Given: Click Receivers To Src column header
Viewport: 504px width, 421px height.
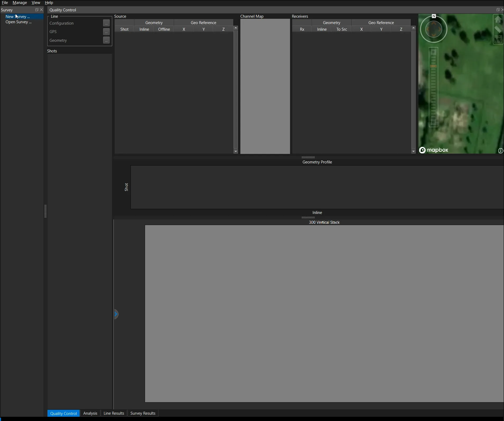Looking at the screenshot, I should click(342, 29).
